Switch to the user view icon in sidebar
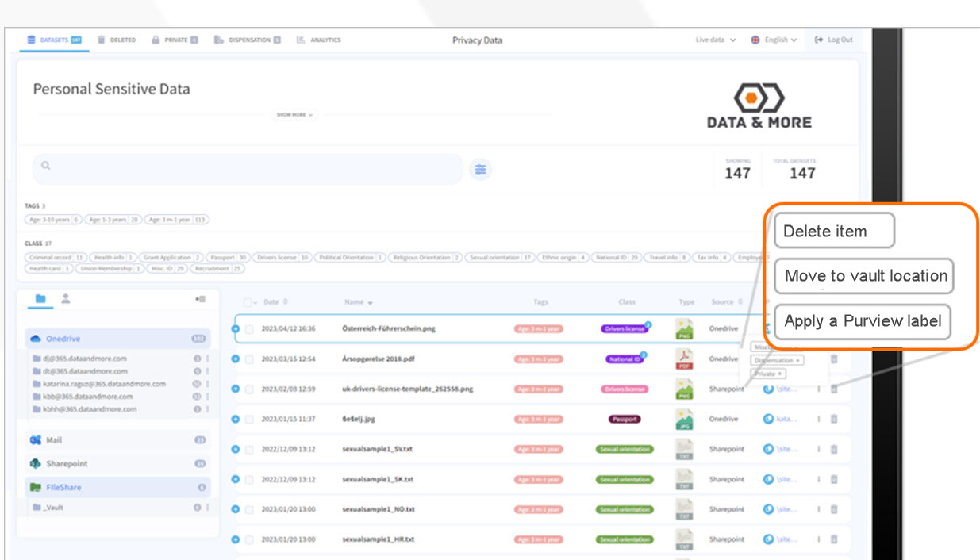This screenshot has width=980, height=560. pos(66,299)
